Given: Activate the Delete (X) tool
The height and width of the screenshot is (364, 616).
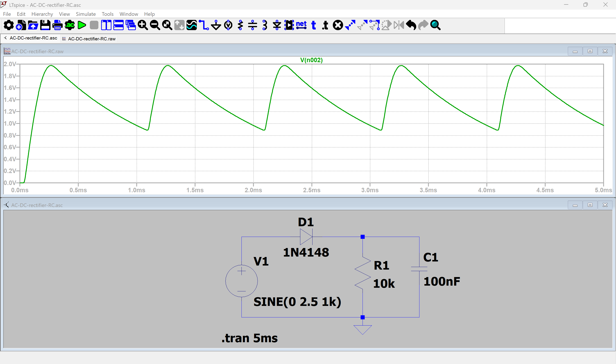Looking at the screenshot, I should click(338, 25).
